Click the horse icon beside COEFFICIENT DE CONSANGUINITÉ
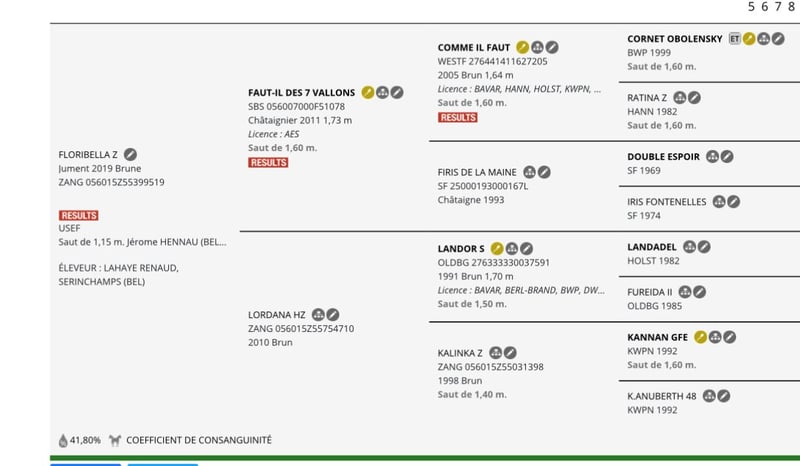 [x=115, y=440]
